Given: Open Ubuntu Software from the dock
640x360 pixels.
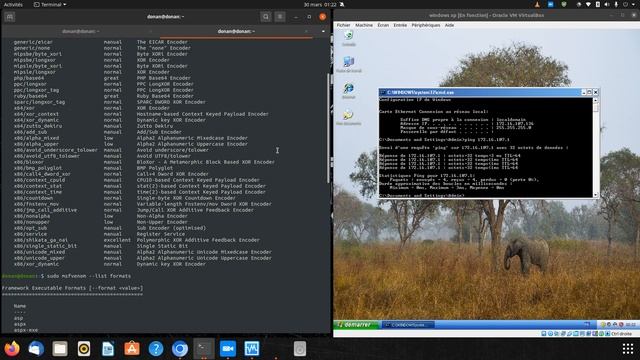Looking at the screenshot, I should pyautogui.click(x=132, y=349).
